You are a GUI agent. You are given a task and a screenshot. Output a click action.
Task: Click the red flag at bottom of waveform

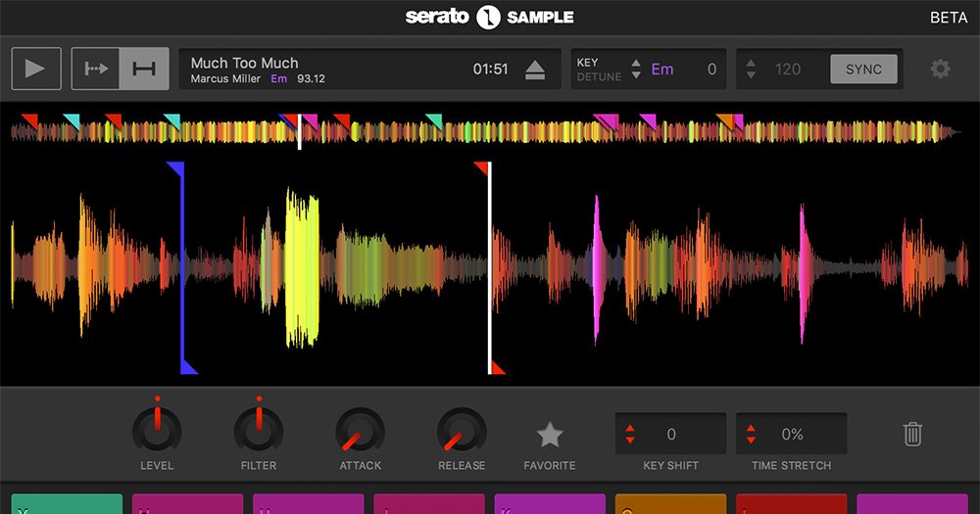point(498,368)
